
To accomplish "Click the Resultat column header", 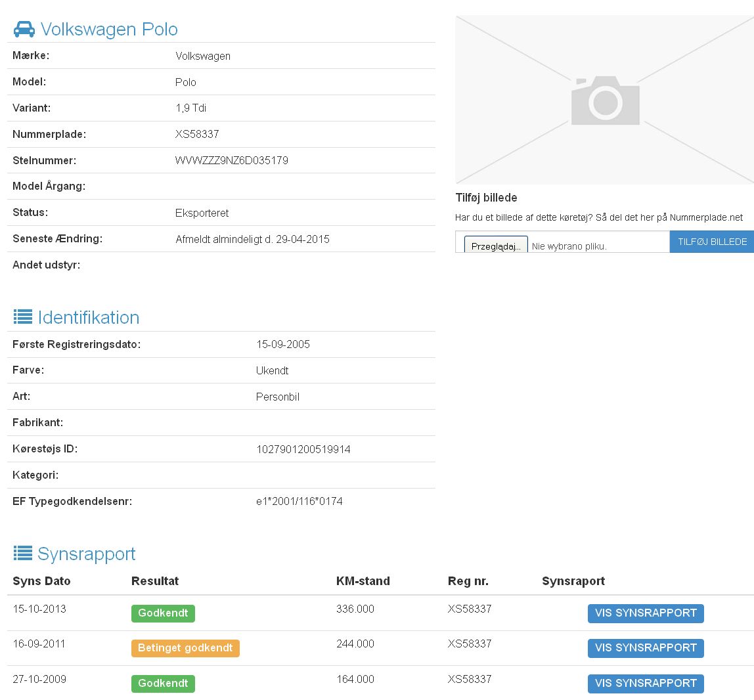I will [x=155, y=581].
